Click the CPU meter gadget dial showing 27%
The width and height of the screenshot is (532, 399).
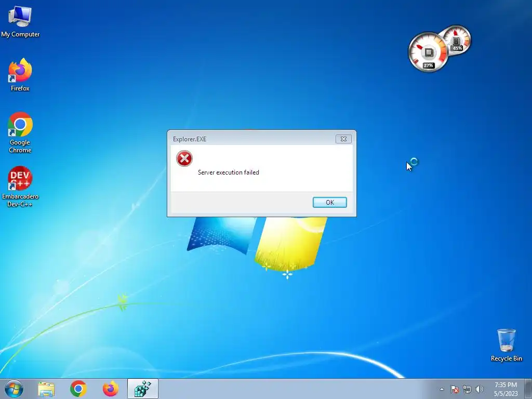[428, 52]
